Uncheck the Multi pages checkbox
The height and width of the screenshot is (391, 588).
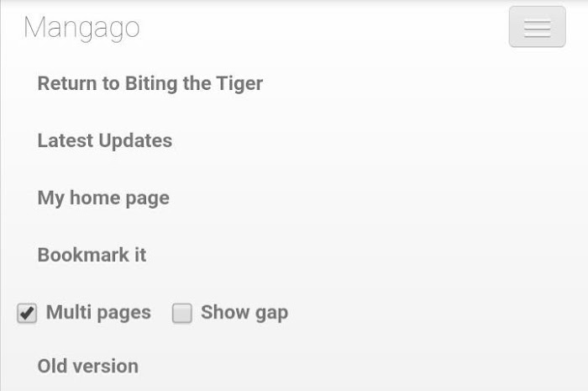tap(28, 314)
